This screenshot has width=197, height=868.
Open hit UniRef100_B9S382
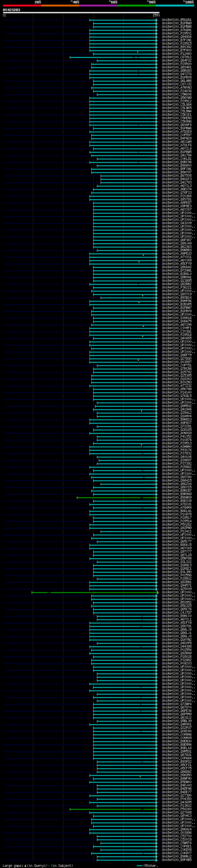pos(176,47)
